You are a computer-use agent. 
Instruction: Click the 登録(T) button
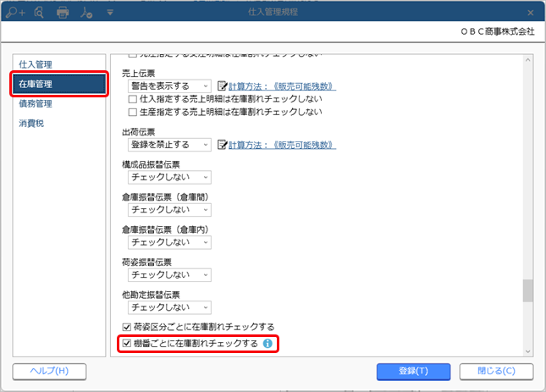coord(413,372)
